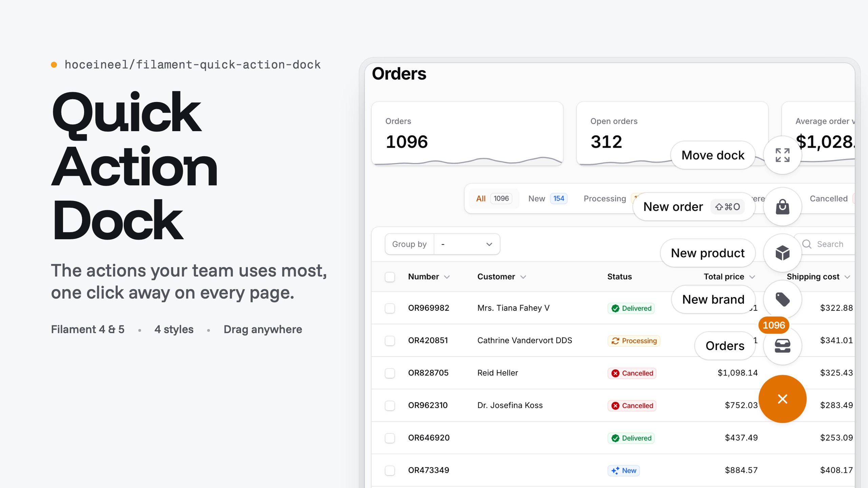Image resolution: width=868 pixels, height=488 pixels.
Task: Click the 1096 orange badge on dock
Action: [774, 325]
